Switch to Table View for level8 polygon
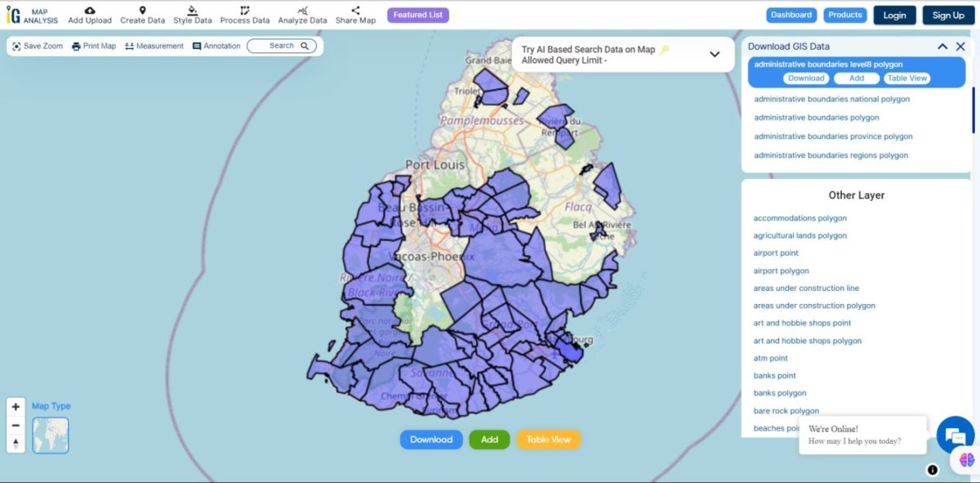The height and width of the screenshot is (483, 980). click(906, 78)
